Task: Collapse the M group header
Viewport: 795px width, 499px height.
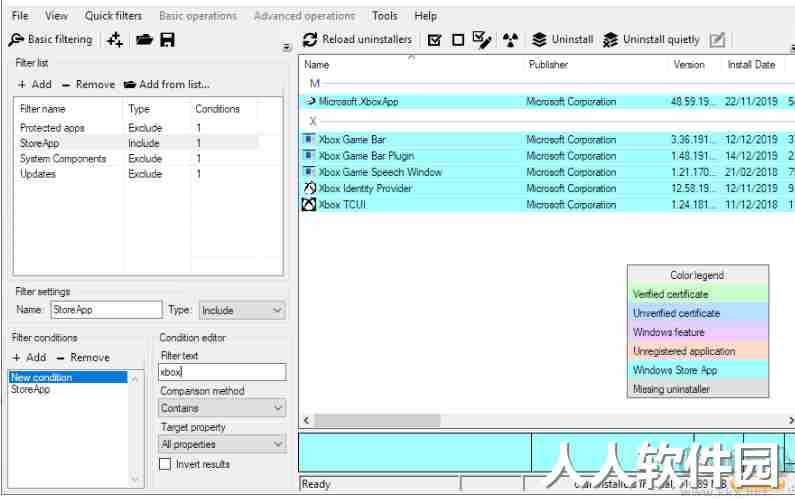Action: click(x=315, y=83)
